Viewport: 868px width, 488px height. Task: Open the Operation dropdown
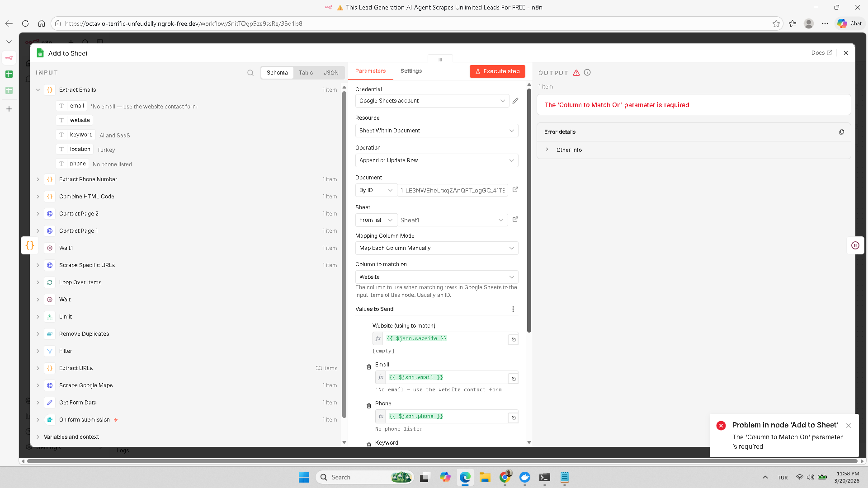click(436, 160)
